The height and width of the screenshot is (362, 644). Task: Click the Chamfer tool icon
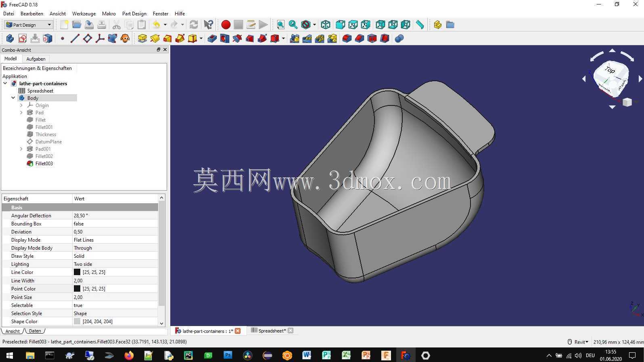click(360, 38)
